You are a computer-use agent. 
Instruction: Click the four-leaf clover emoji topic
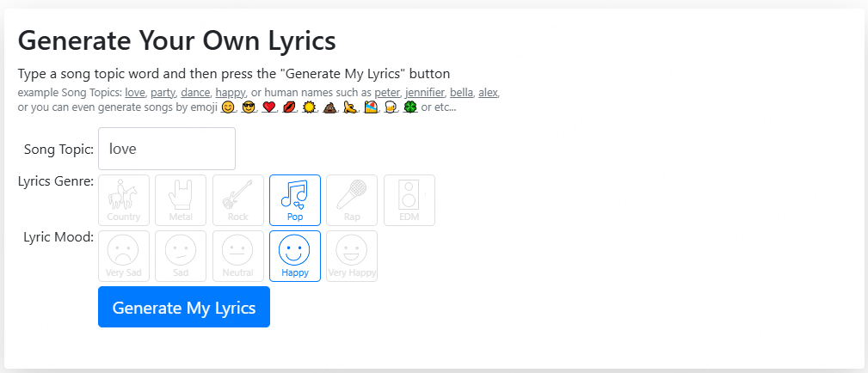(410, 107)
